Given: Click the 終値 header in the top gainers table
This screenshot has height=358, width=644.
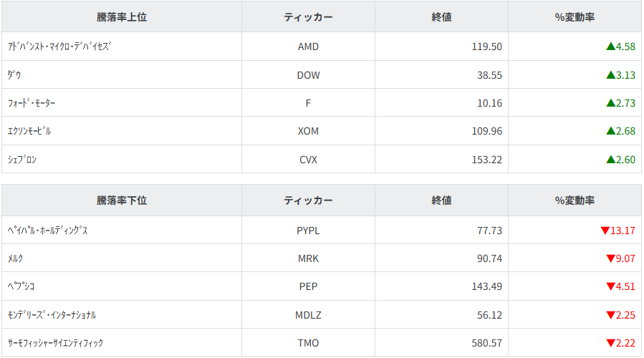Looking at the screenshot, I should 442,17.
